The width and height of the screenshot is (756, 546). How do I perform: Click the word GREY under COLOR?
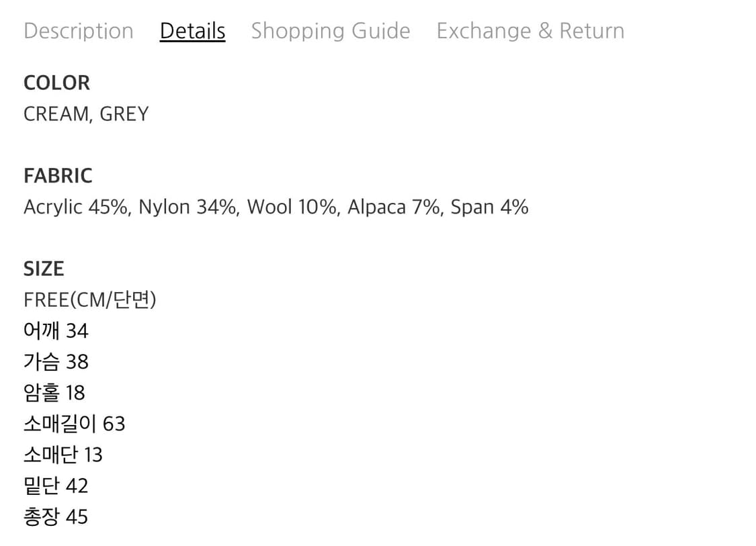[124, 114]
